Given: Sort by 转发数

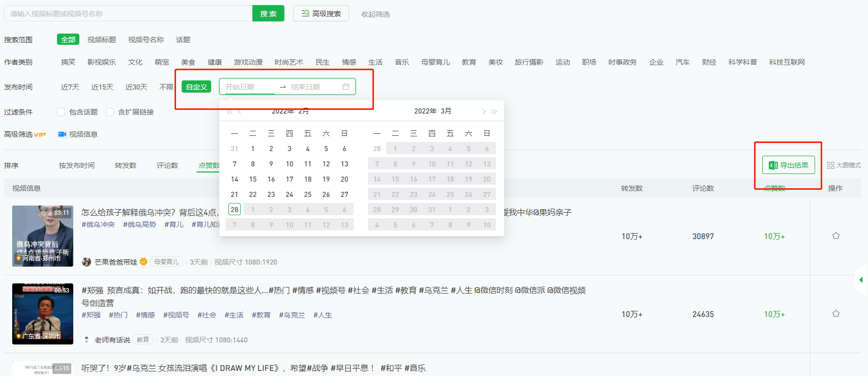Looking at the screenshot, I should point(126,165).
